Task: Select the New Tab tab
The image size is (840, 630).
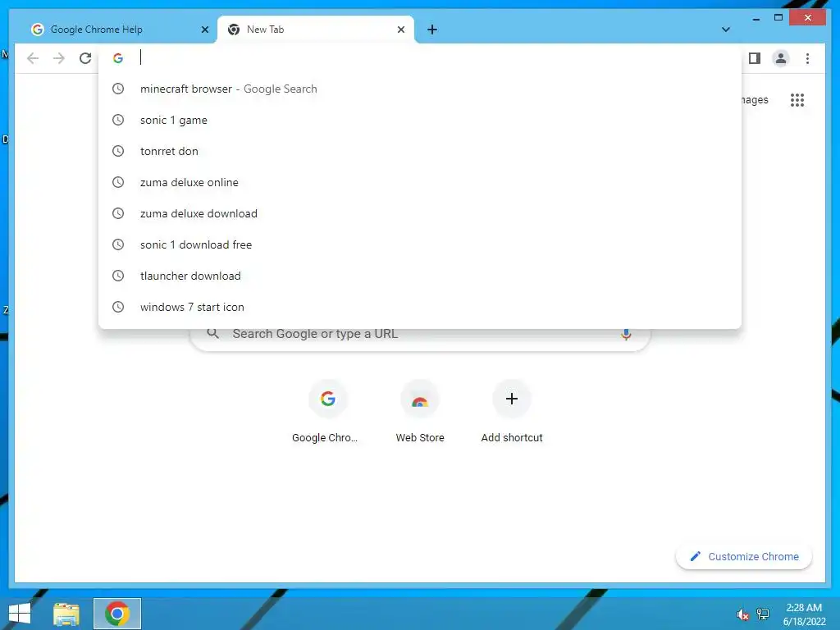Action: 316,30
